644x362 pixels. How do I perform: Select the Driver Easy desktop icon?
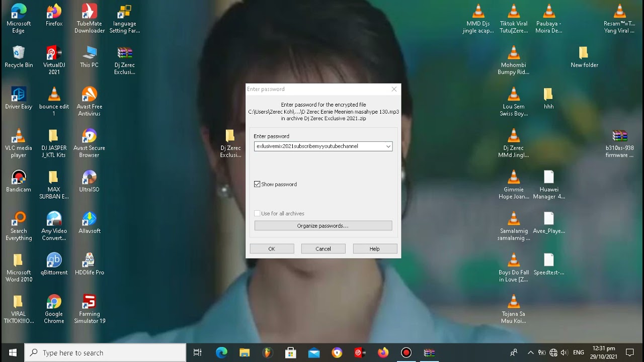(19, 99)
